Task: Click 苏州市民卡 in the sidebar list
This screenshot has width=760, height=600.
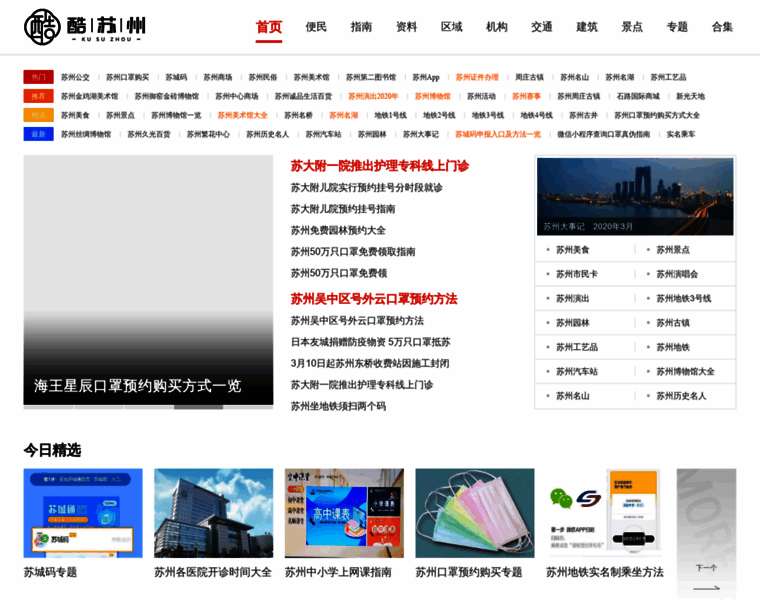Action: click(x=577, y=274)
